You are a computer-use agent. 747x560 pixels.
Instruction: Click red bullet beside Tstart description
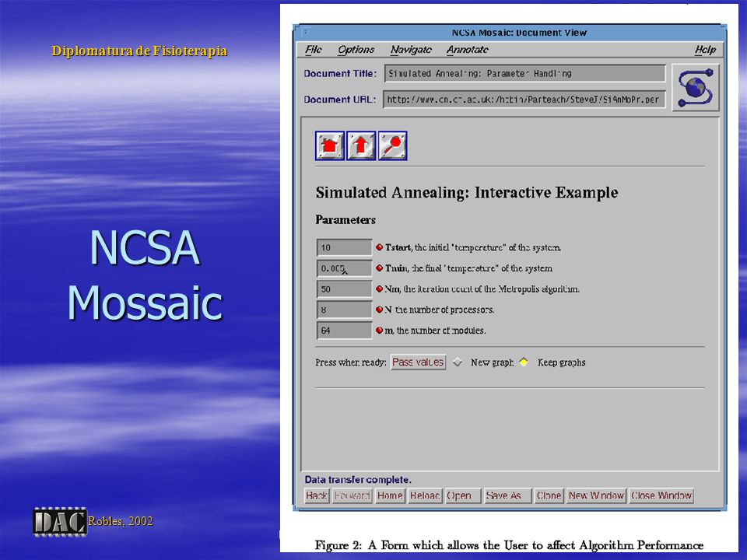click(x=379, y=247)
